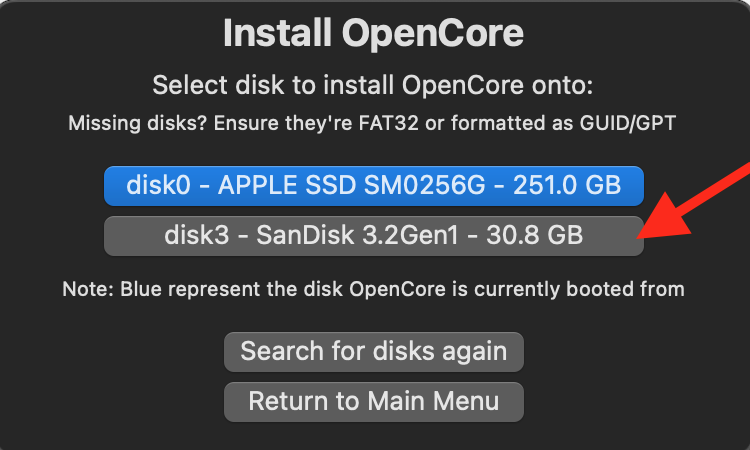
Task: Pick the 30.8 GB USB disk
Action: point(373,236)
